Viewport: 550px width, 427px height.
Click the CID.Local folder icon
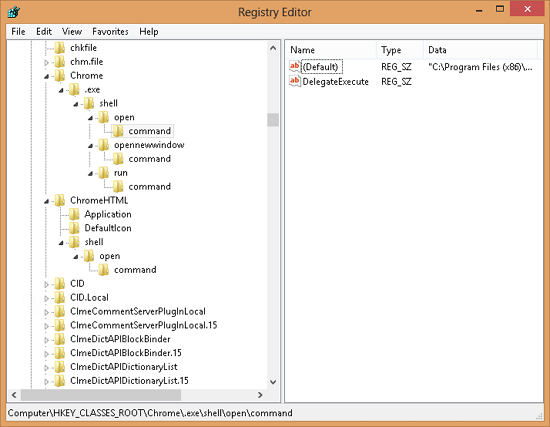60,298
